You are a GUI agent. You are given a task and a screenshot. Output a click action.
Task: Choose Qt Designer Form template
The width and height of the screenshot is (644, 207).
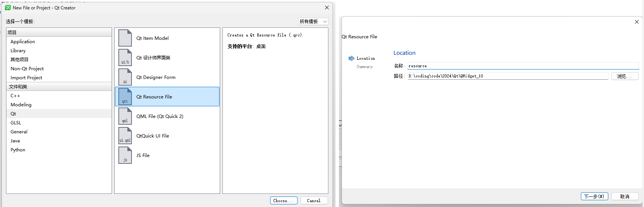pyautogui.click(x=167, y=77)
